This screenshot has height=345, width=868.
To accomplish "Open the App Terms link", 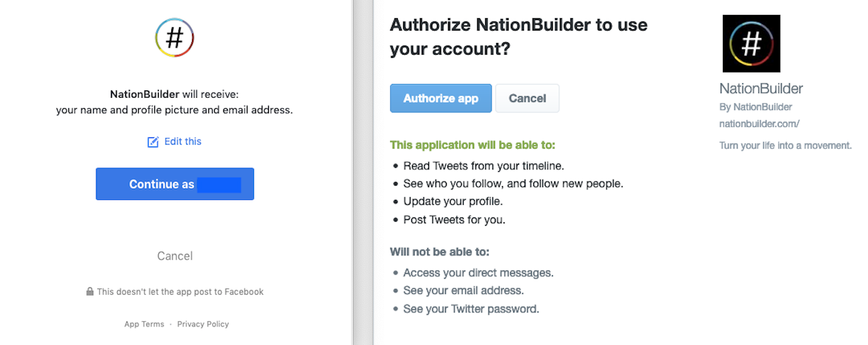I will pyautogui.click(x=144, y=324).
